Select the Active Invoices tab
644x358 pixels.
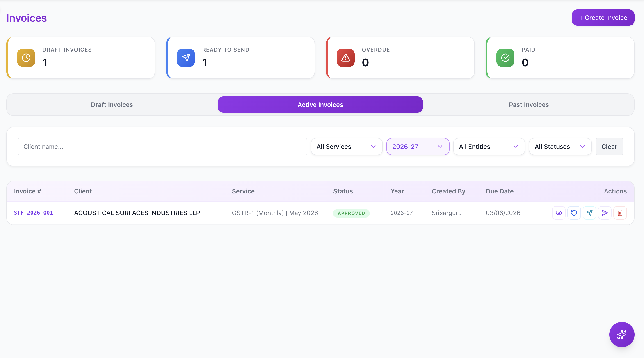320,105
